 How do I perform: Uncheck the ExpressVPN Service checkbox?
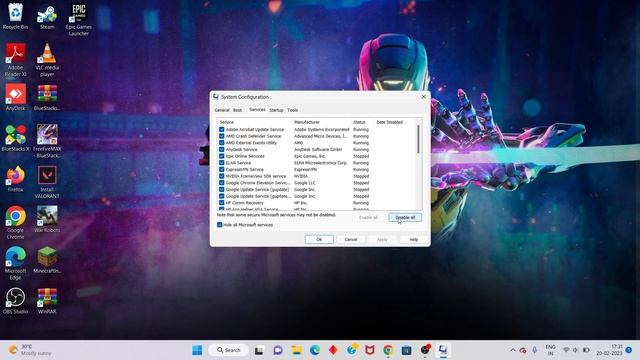tap(222, 169)
